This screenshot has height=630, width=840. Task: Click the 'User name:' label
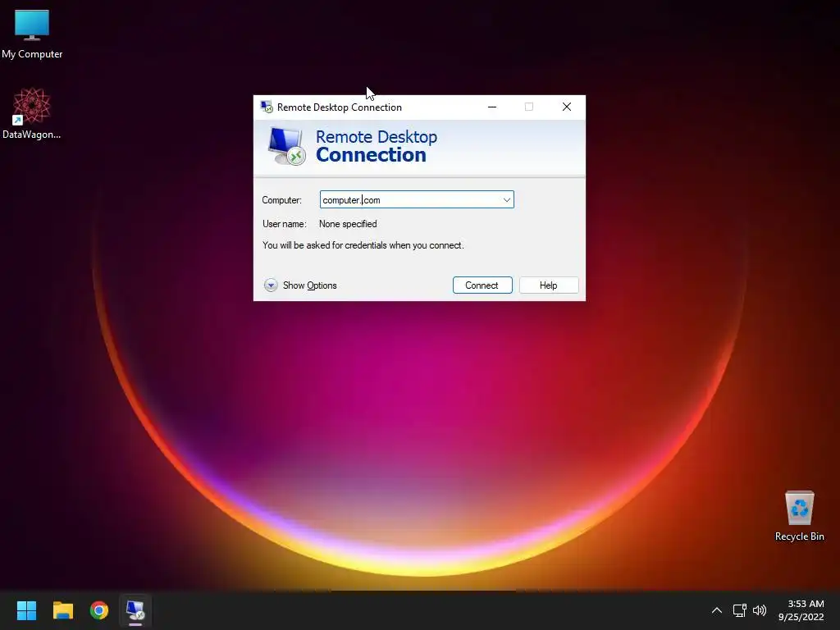coord(285,224)
